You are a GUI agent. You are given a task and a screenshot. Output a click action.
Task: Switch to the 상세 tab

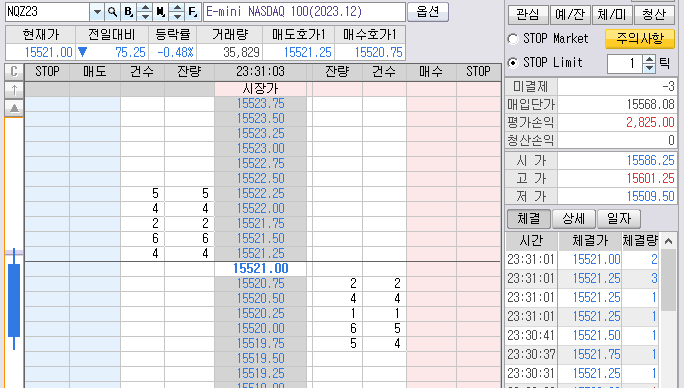pos(573,219)
